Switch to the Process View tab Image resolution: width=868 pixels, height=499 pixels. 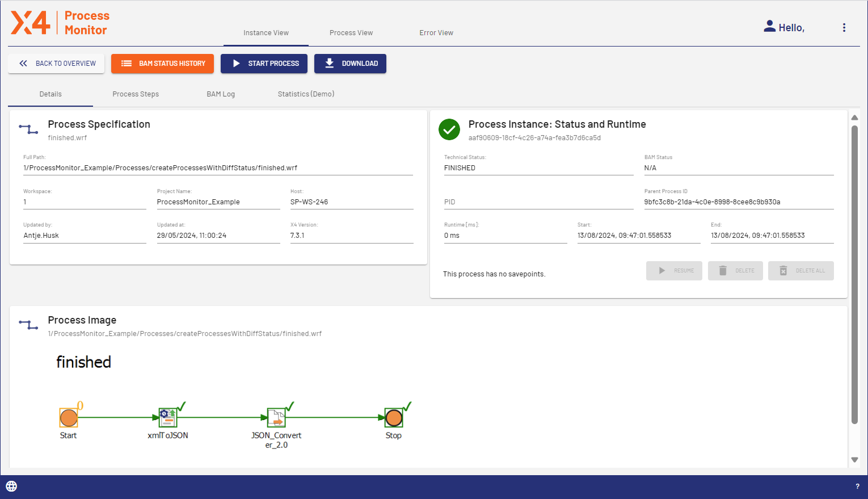[x=351, y=33]
